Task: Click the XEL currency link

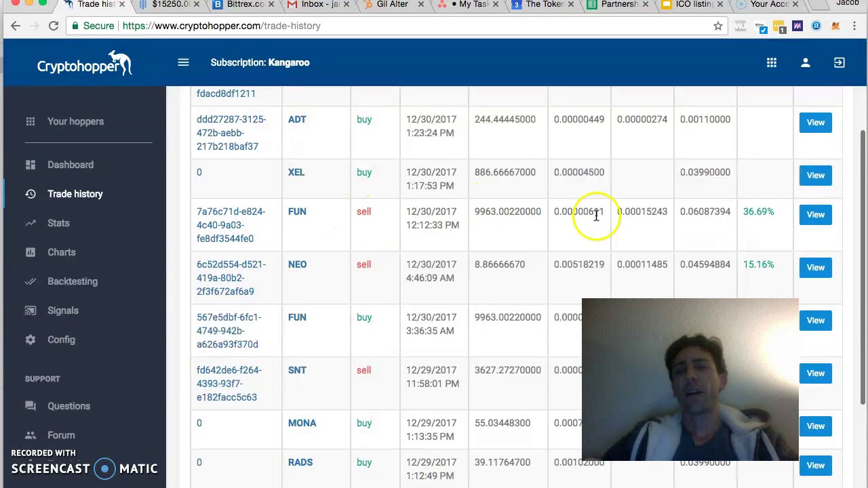Action: (x=296, y=172)
